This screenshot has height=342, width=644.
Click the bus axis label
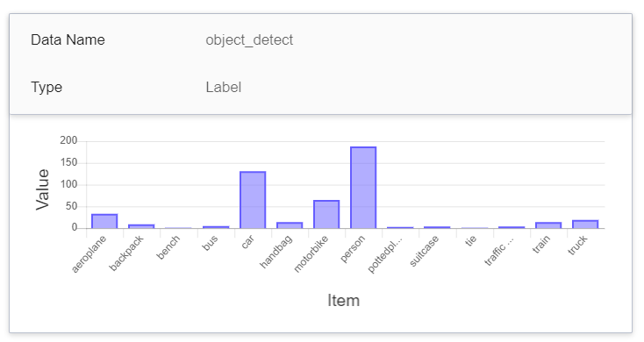tap(210, 243)
